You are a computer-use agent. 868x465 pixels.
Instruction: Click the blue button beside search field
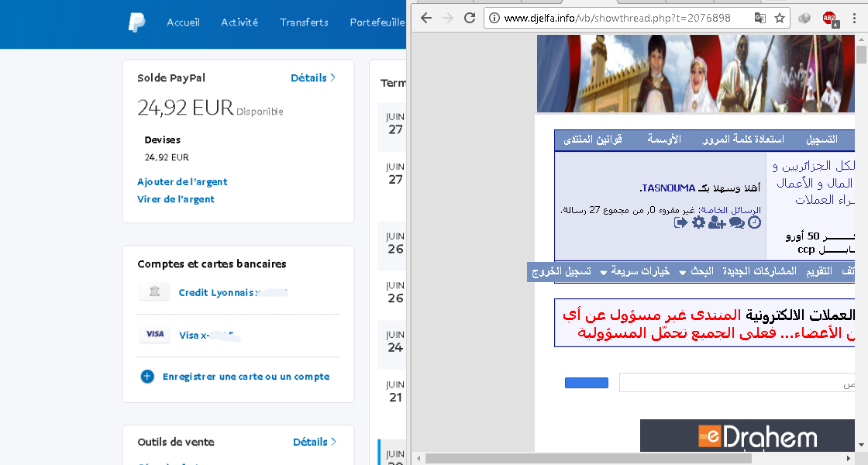pos(586,383)
